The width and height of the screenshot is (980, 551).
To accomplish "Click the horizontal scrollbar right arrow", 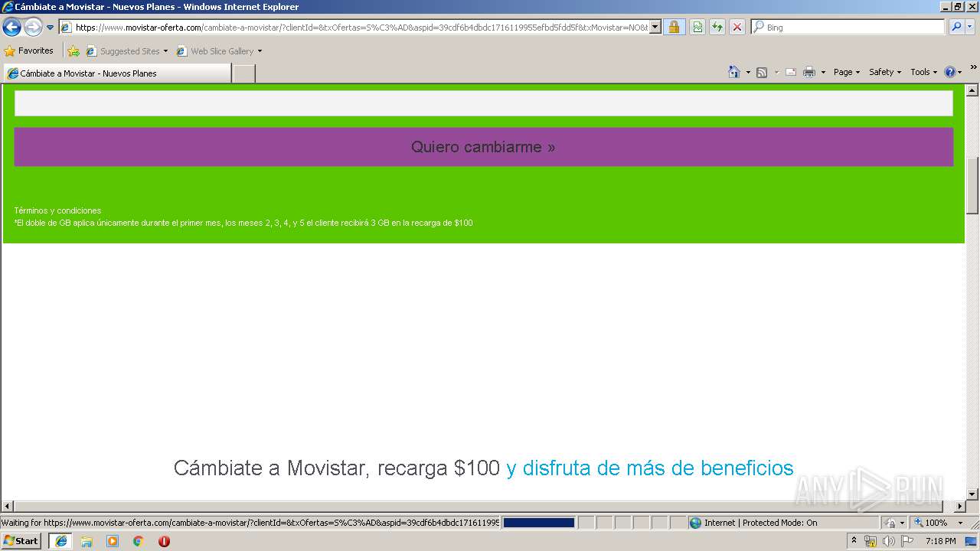I will coord(960,507).
